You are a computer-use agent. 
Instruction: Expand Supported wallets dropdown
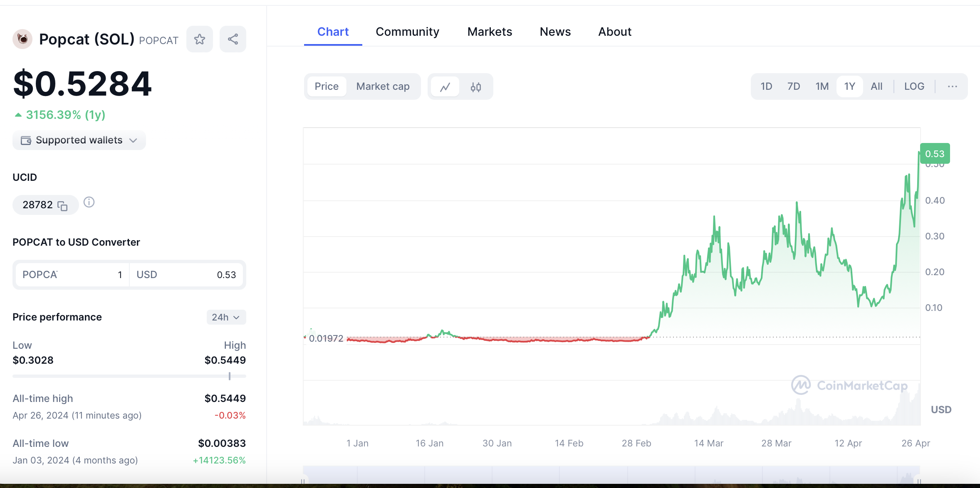pyautogui.click(x=79, y=140)
